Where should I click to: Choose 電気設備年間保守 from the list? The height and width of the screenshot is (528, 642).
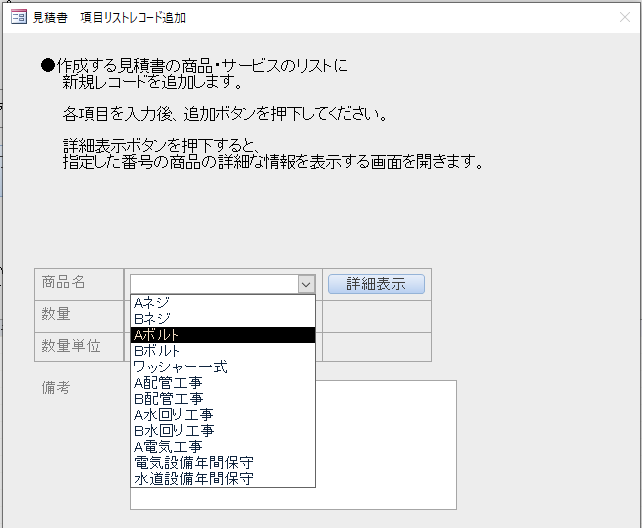tap(222, 463)
